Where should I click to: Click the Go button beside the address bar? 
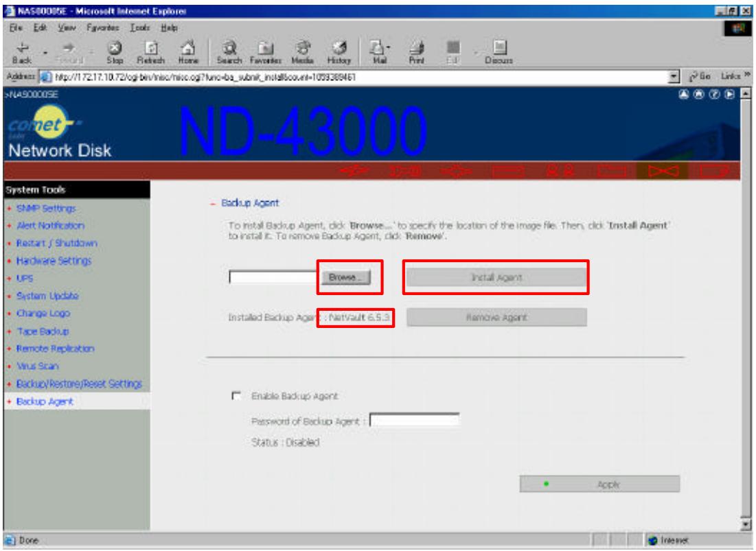point(700,76)
